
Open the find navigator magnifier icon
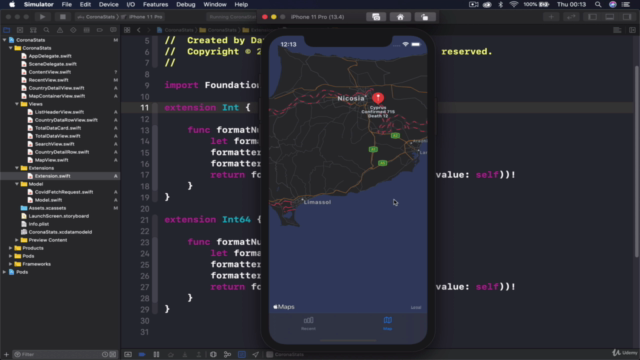click(47, 30)
